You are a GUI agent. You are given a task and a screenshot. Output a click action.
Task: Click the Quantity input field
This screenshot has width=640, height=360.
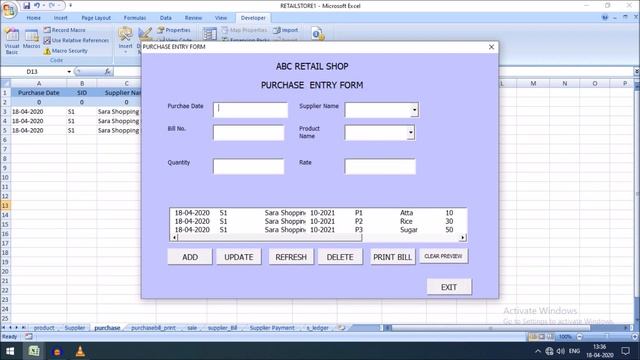pyautogui.click(x=249, y=167)
